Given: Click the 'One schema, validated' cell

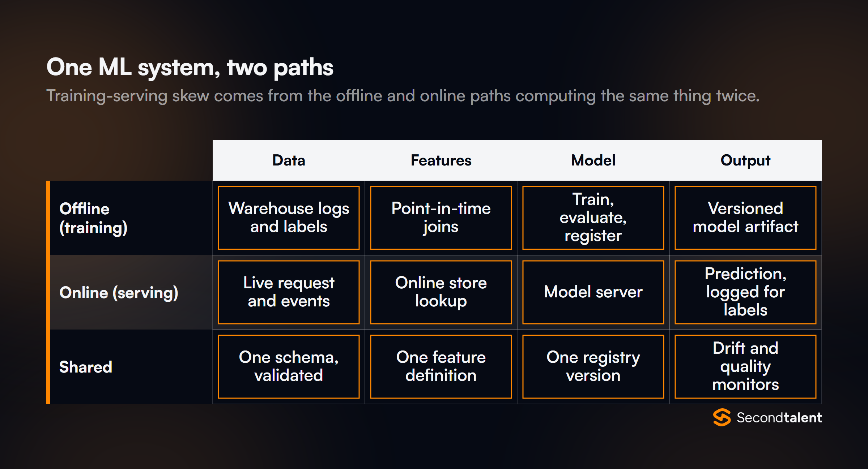Looking at the screenshot, I should click(289, 367).
